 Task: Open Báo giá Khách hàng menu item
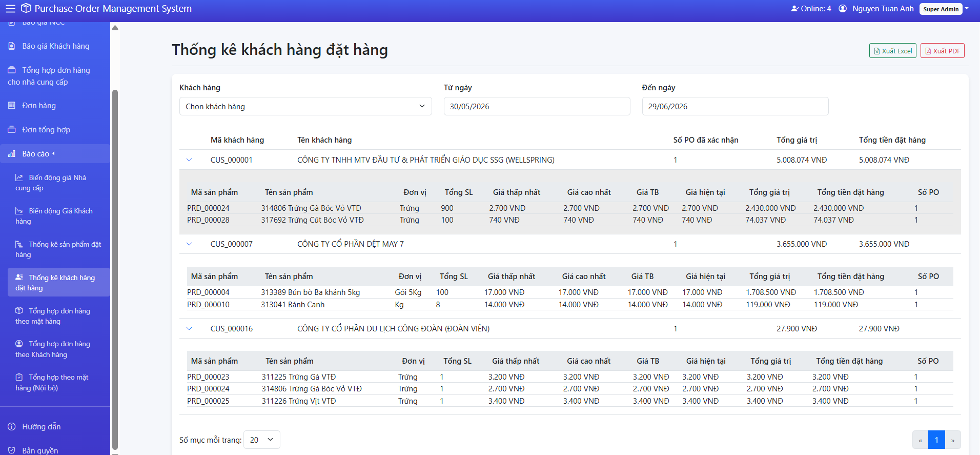point(55,46)
